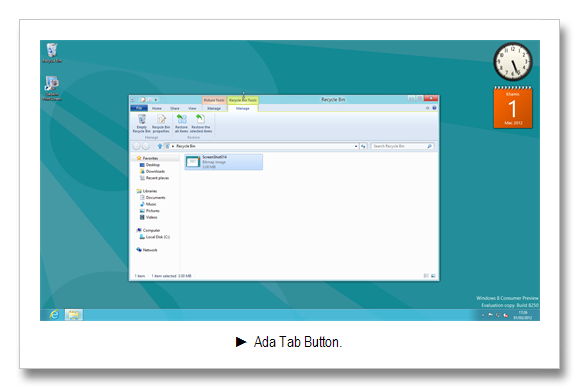Click the Help question mark icon
The width and height of the screenshot is (580, 389).
434,108
